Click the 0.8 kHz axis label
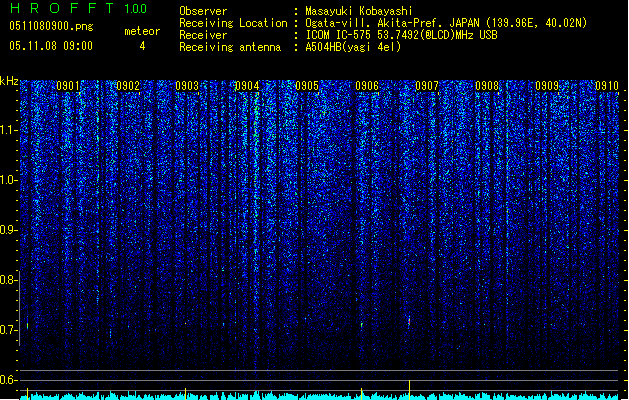The width and height of the screenshot is (629, 400). coord(9,280)
